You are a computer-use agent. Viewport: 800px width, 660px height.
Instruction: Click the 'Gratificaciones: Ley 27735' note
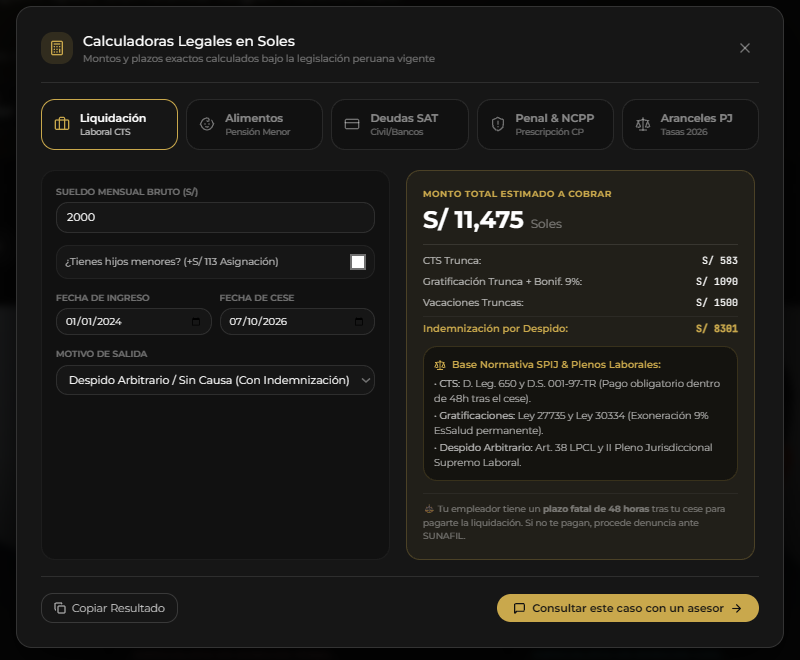pyautogui.click(x=571, y=423)
